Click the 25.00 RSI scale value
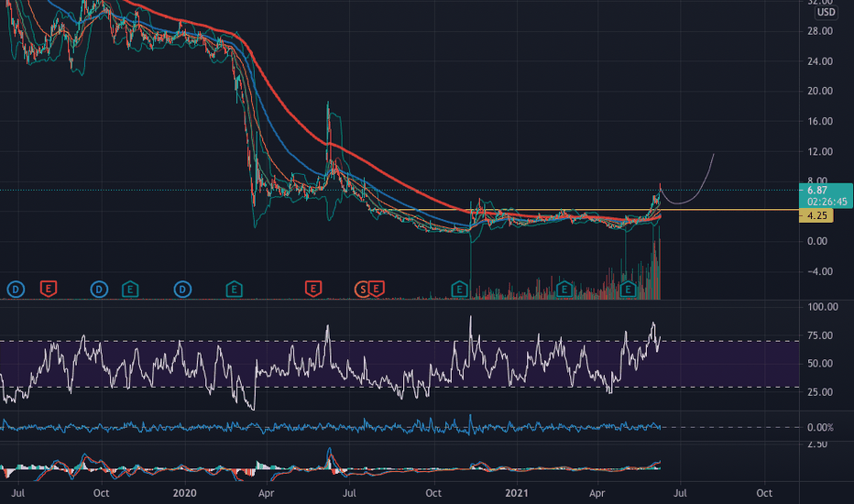The height and width of the screenshot is (504, 854). click(x=820, y=392)
